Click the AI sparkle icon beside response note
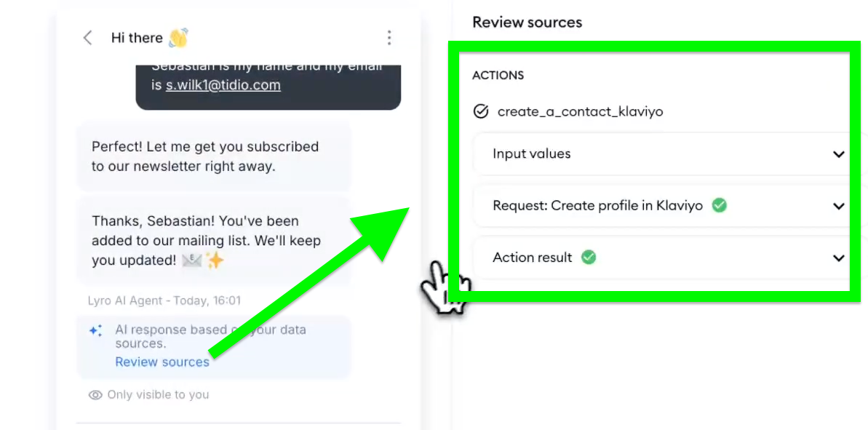 pyautogui.click(x=95, y=331)
